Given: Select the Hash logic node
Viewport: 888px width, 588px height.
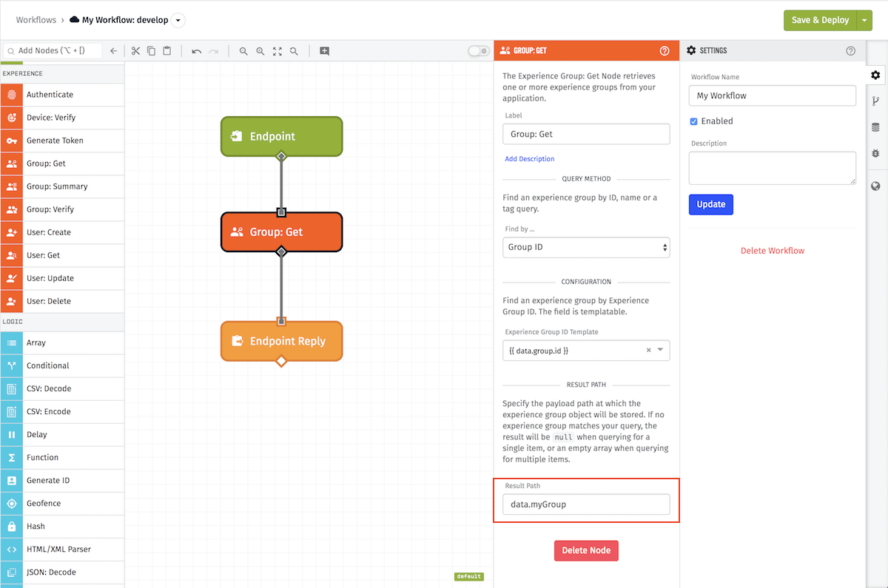Looking at the screenshot, I should (x=62, y=527).
